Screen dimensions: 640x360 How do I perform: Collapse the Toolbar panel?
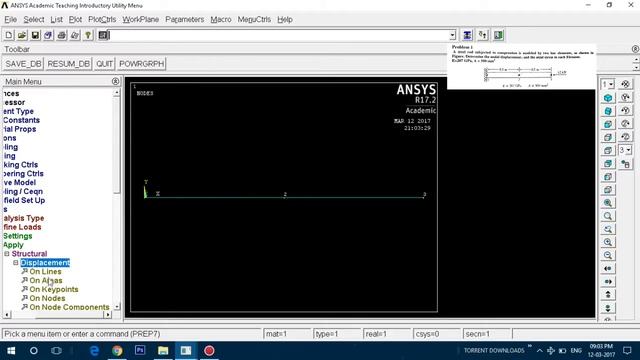pyautogui.click(x=635, y=49)
